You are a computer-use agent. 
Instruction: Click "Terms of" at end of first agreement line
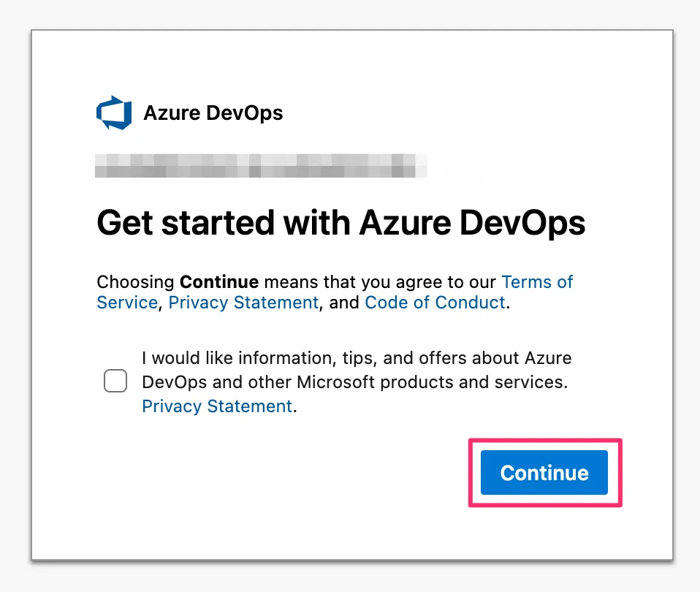point(537,282)
